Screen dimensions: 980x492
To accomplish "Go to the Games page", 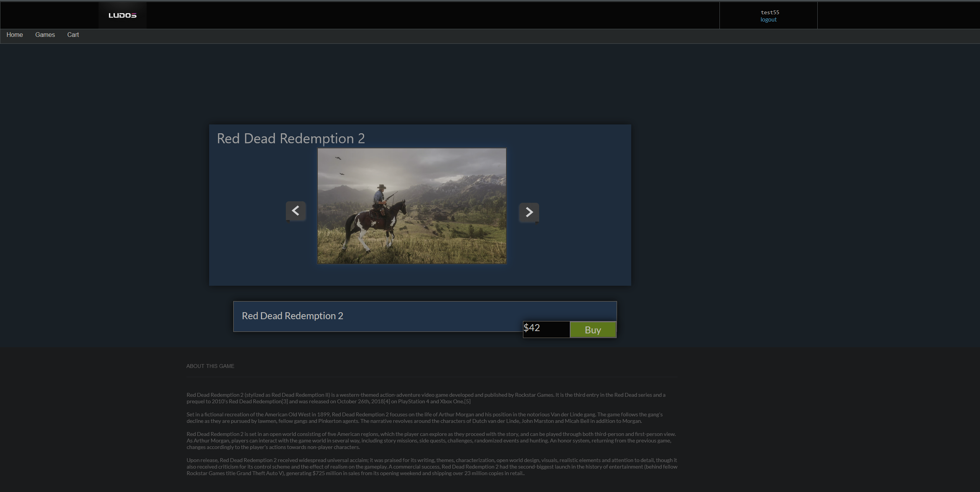I will click(x=45, y=35).
